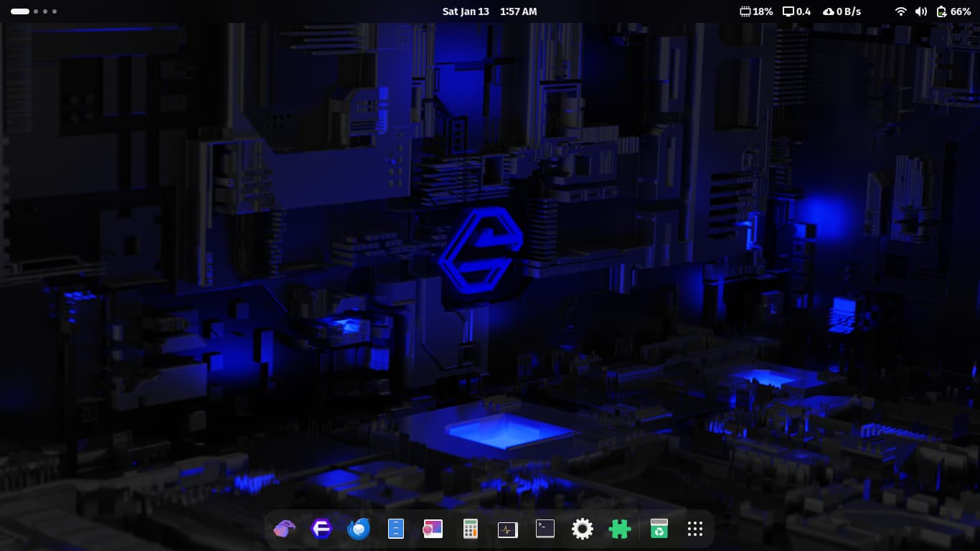Launch the pink-and-blue picture app in dock
This screenshot has width=980, height=551.
tap(433, 529)
